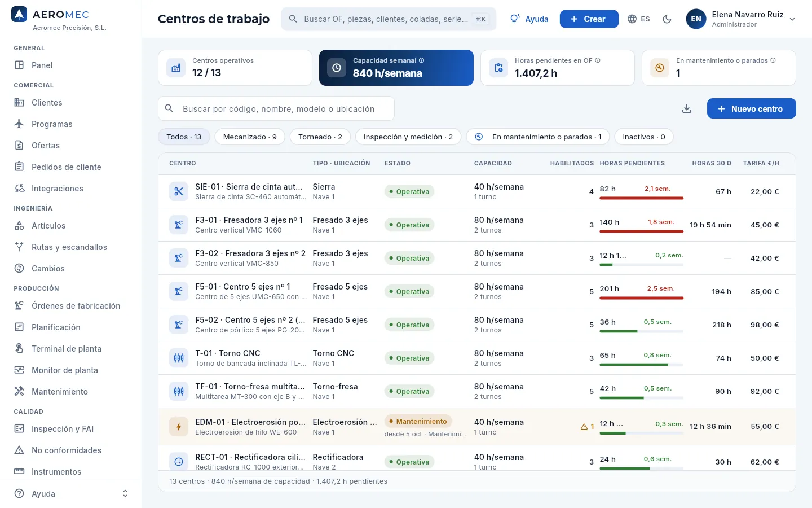This screenshot has width=812, height=508.
Task: Click the T-01 Torno CNC lathe icon
Action: [179, 358]
